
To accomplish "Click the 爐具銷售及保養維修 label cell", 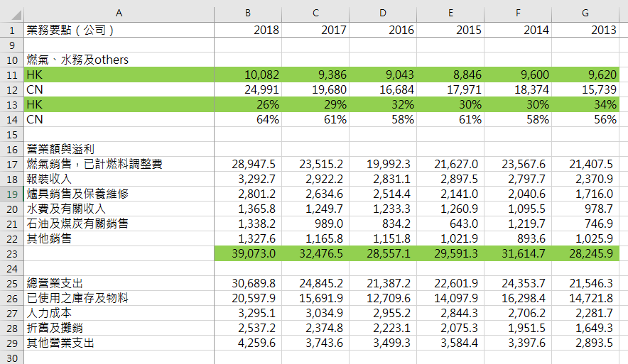I will coord(119,194).
